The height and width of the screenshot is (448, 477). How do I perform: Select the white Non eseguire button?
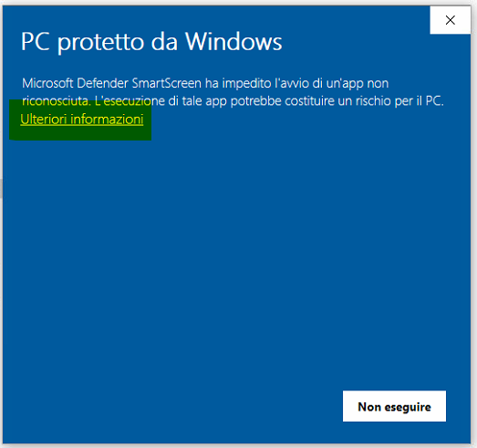pyautogui.click(x=394, y=406)
